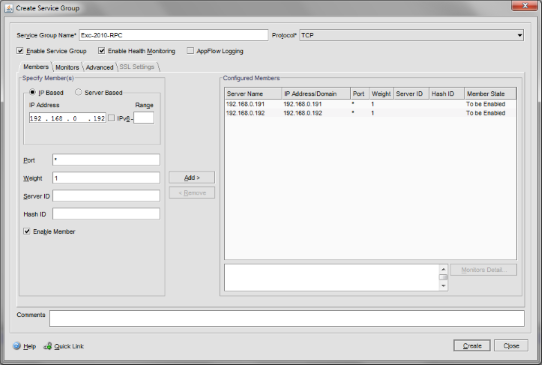Click the Add > button

click(192, 177)
